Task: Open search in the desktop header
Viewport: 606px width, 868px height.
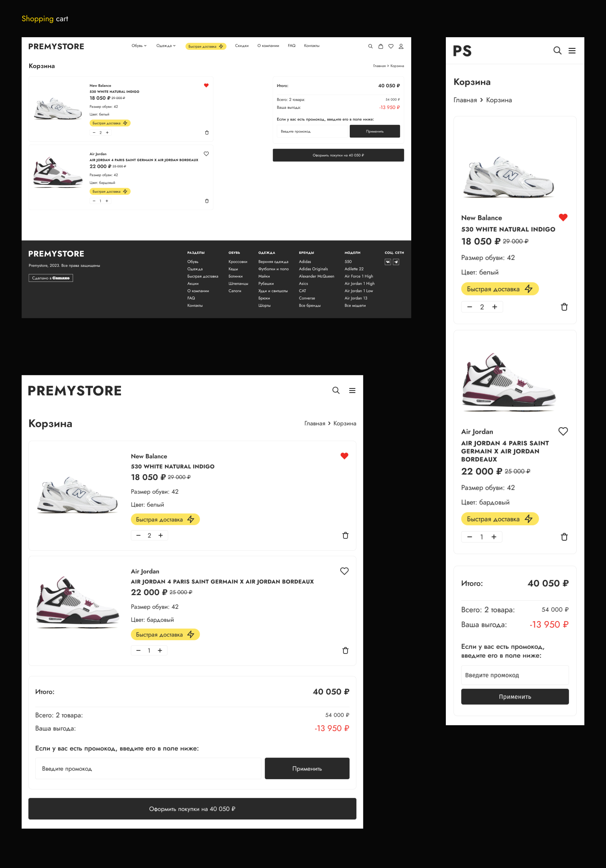Action: pyautogui.click(x=370, y=46)
